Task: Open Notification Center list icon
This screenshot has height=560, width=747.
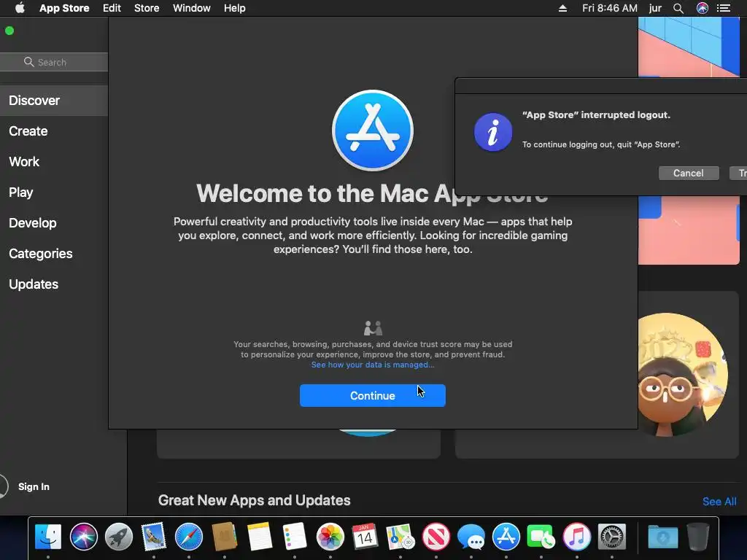Action: point(724,8)
